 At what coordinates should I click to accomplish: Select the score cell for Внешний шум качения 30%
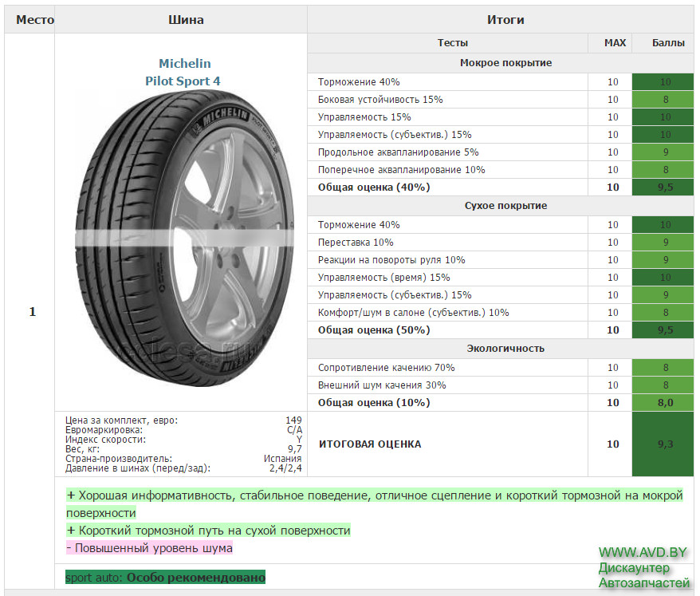click(x=663, y=385)
